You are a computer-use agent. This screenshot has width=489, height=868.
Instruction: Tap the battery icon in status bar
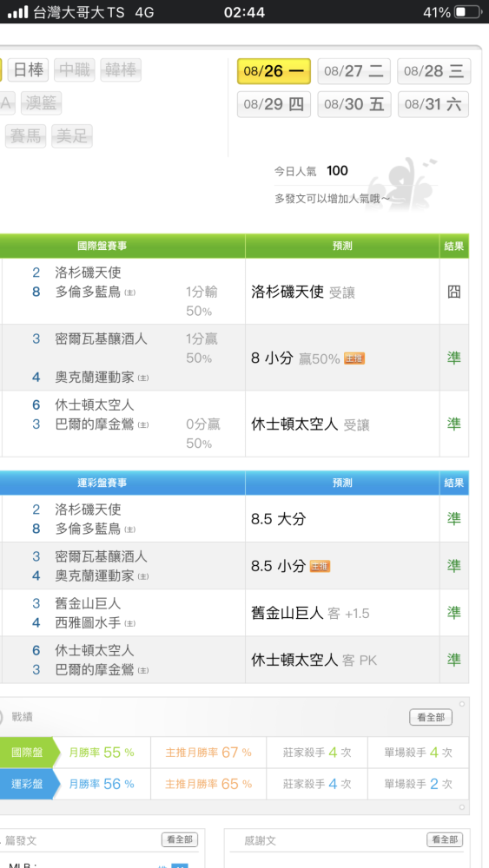point(467,12)
